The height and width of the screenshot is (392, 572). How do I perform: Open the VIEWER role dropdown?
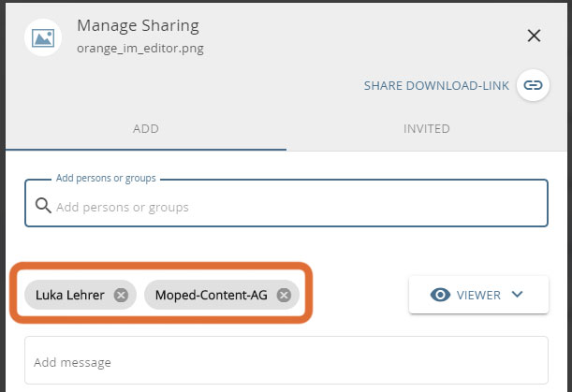477,295
